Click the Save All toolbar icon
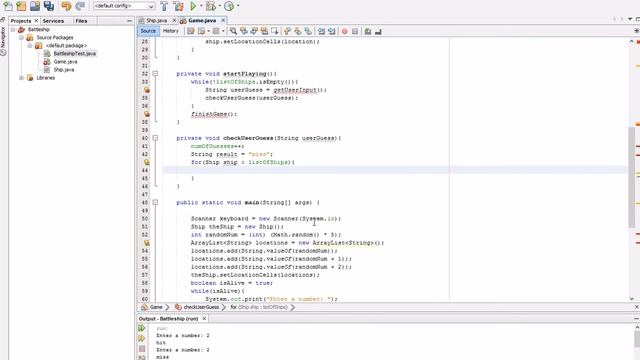Image resolution: width=640 pixels, height=360 pixels. click(x=49, y=6)
